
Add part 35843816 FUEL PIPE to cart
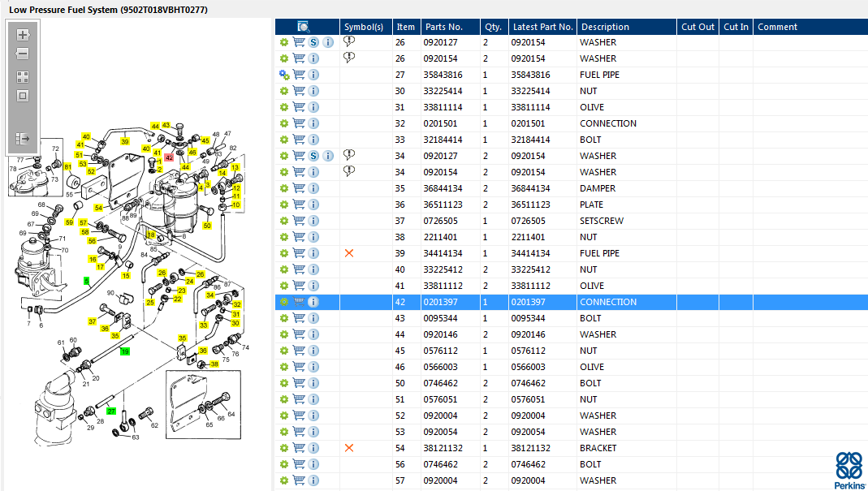(299, 75)
